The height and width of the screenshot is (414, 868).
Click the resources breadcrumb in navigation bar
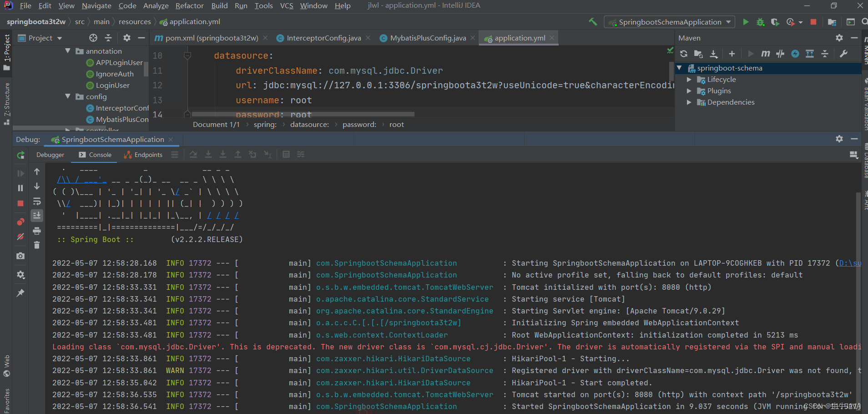(x=135, y=21)
